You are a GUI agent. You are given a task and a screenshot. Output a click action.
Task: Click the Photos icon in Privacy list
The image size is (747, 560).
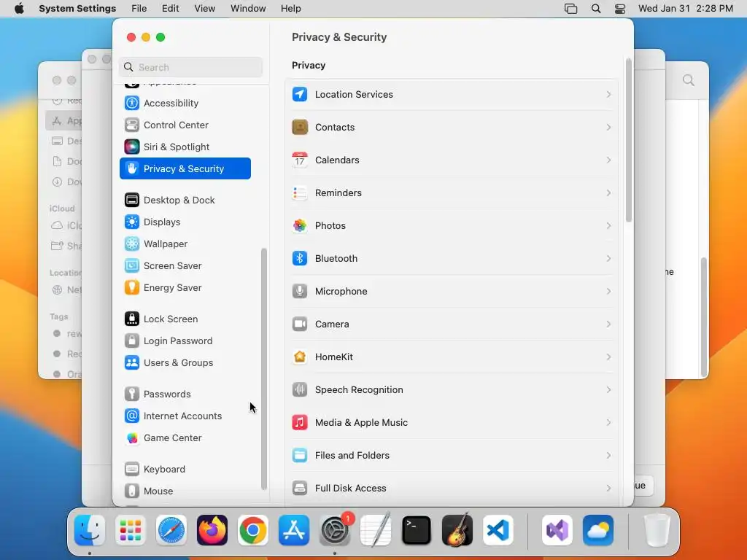point(300,226)
